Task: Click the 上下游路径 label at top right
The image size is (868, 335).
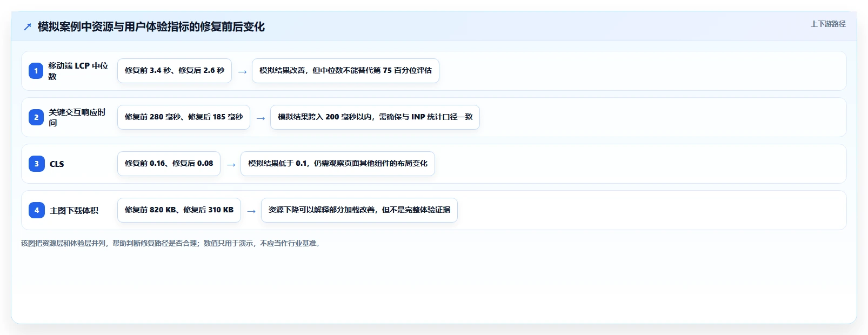Action: [828, 24]
